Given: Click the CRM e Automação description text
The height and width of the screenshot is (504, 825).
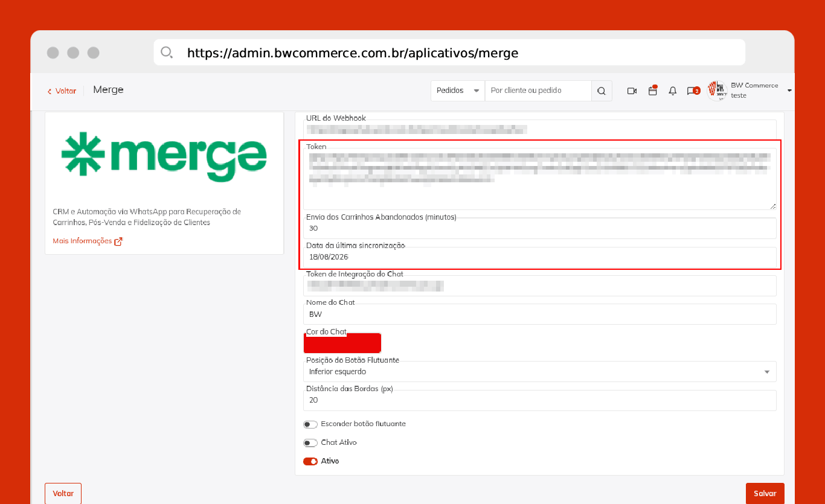Looking at the screenshot, I should click(147, 217).
